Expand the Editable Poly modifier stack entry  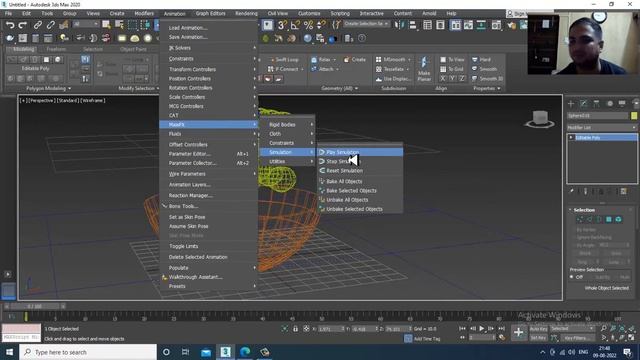[571, 138]
